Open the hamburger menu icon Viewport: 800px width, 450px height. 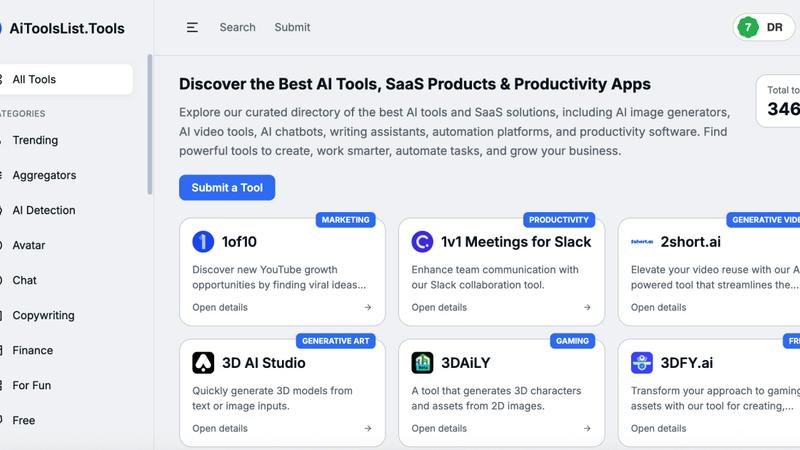pyautogui.click(x=192, y=28)
